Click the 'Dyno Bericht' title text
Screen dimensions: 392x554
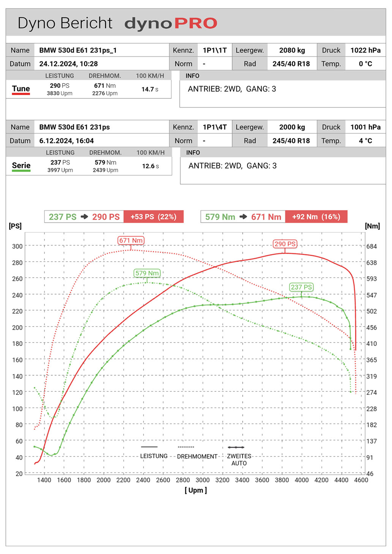coord(65,23)
